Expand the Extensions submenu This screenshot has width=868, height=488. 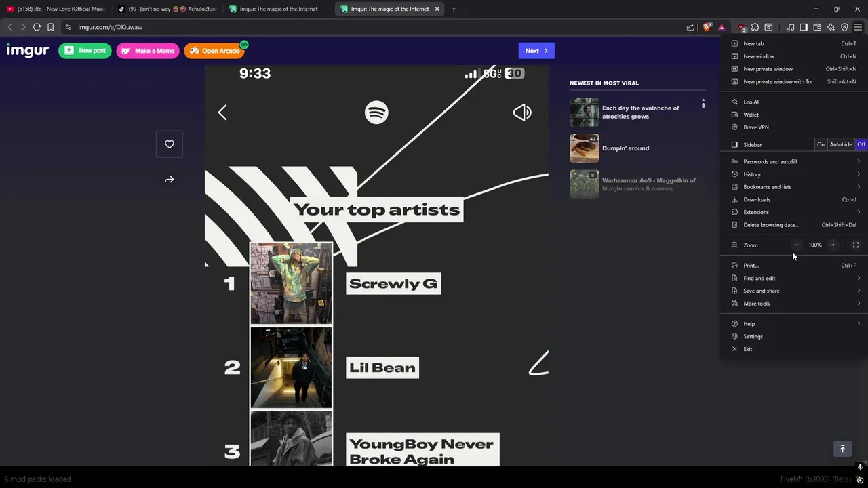pyautogui.click(x=794, y=212)
